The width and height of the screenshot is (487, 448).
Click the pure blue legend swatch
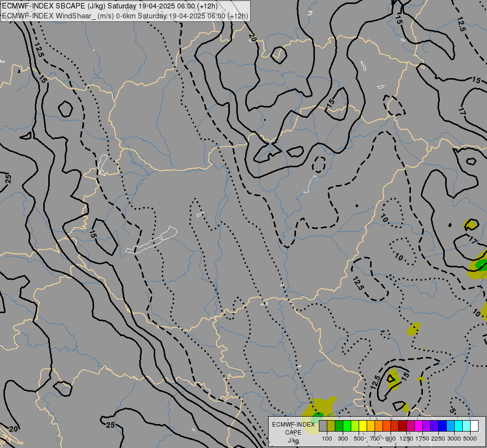(x=442, y=426)
